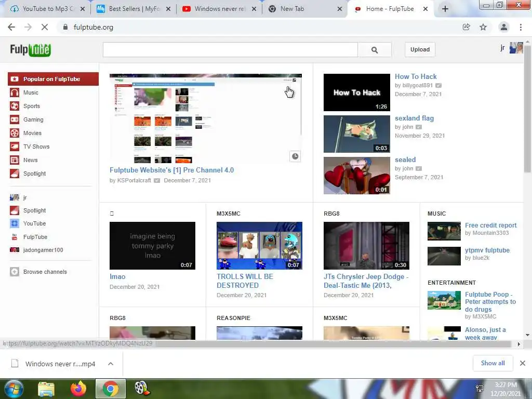Go back in browser
Screen dimensions: 532x399
pos(11,27)
